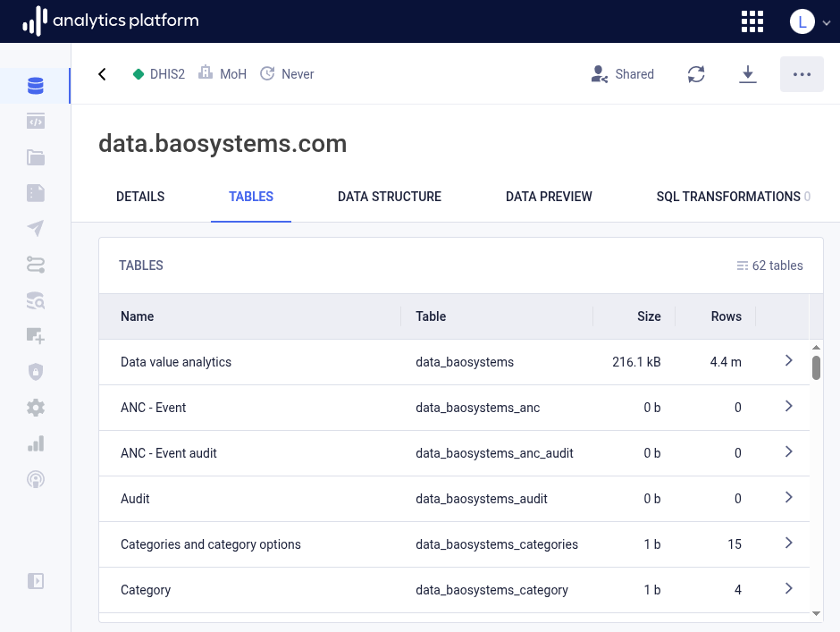Open the add widget sidebar icon

tap(36, 336)
